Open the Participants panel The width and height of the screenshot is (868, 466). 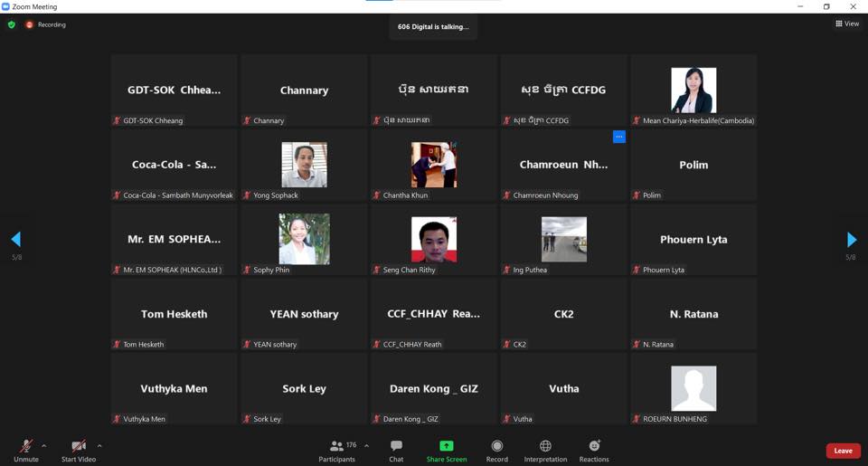[x=338, y=450]
